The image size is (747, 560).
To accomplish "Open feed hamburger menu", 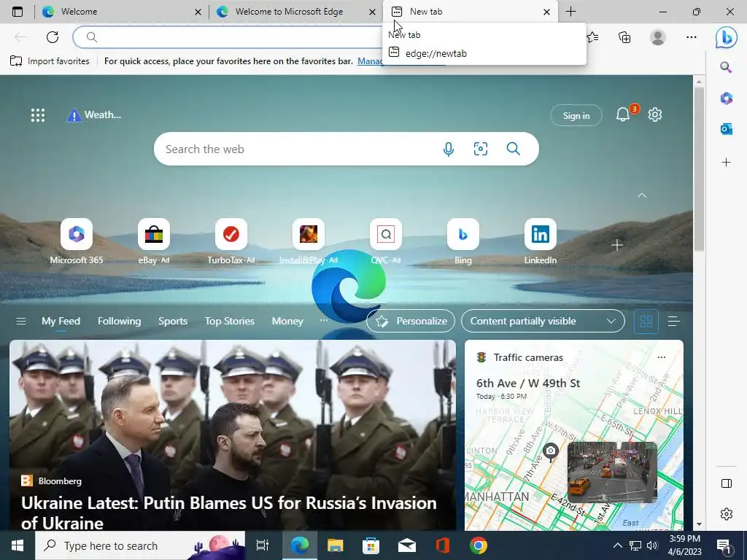I will click(x=21, y=322).
